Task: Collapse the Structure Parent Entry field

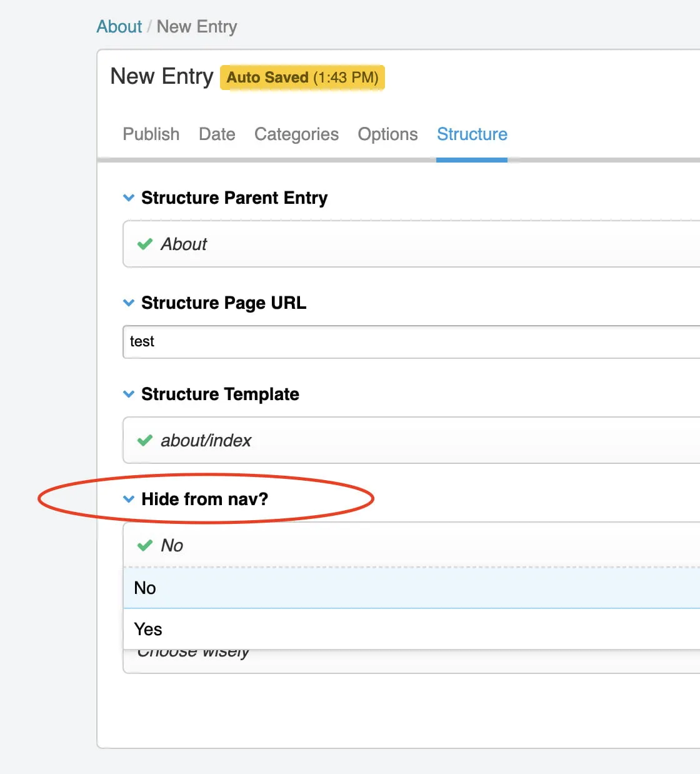Action: [x=129, y=198]
